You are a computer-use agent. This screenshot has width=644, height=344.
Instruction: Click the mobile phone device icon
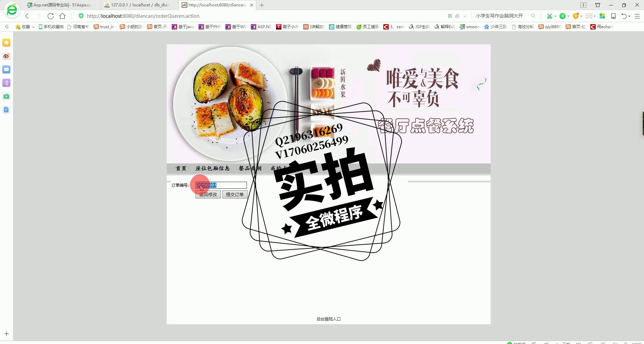pos(613,16)
